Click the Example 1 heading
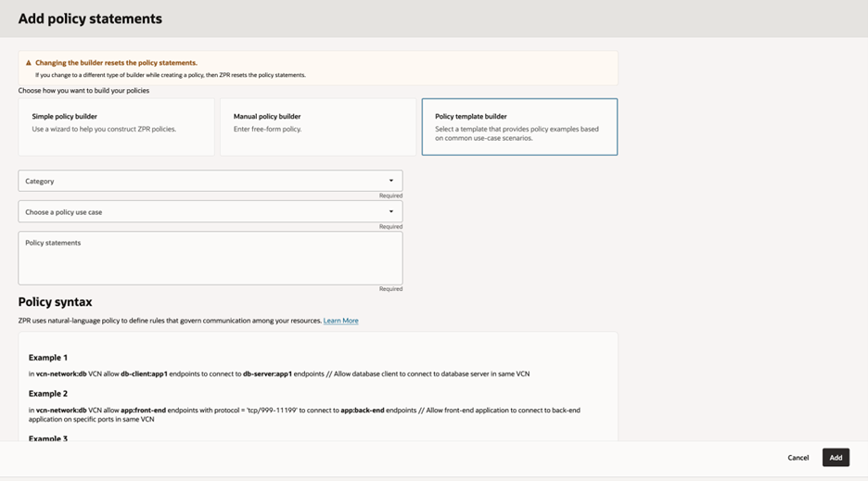 tap(48, 358)
